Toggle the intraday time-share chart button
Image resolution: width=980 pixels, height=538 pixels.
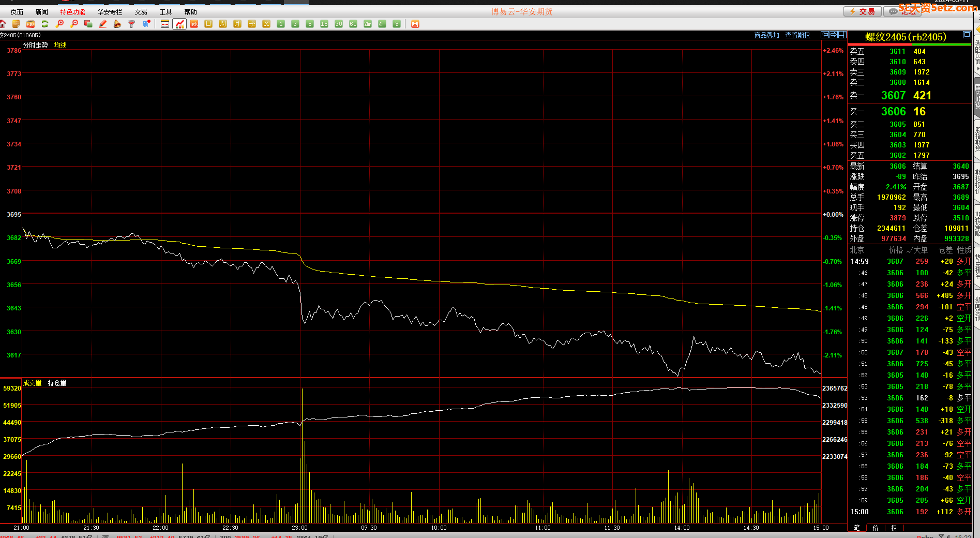coord(179,24)
